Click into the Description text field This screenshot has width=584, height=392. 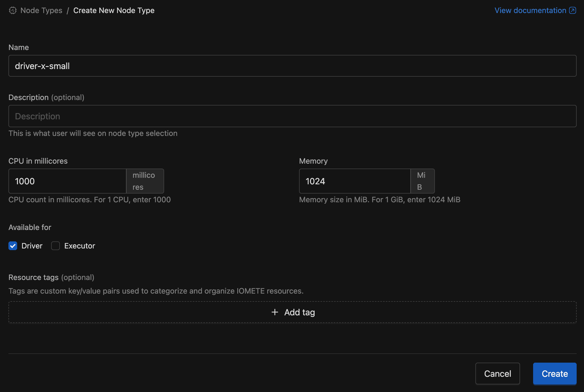click(292, 116)
